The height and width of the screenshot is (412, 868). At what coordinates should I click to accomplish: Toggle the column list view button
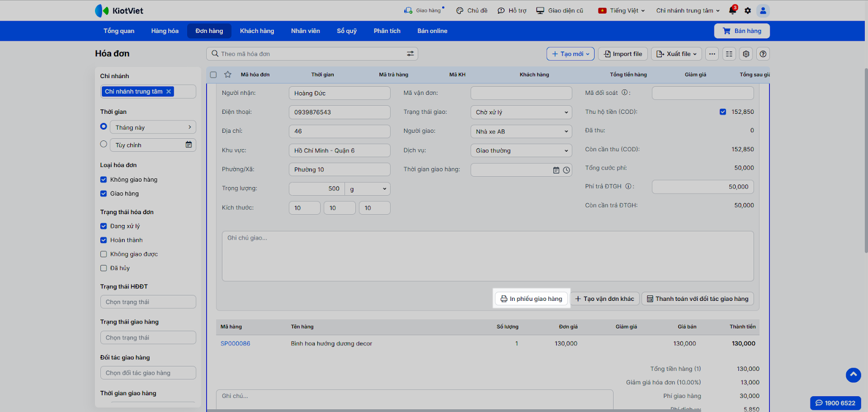coord(729,54)
